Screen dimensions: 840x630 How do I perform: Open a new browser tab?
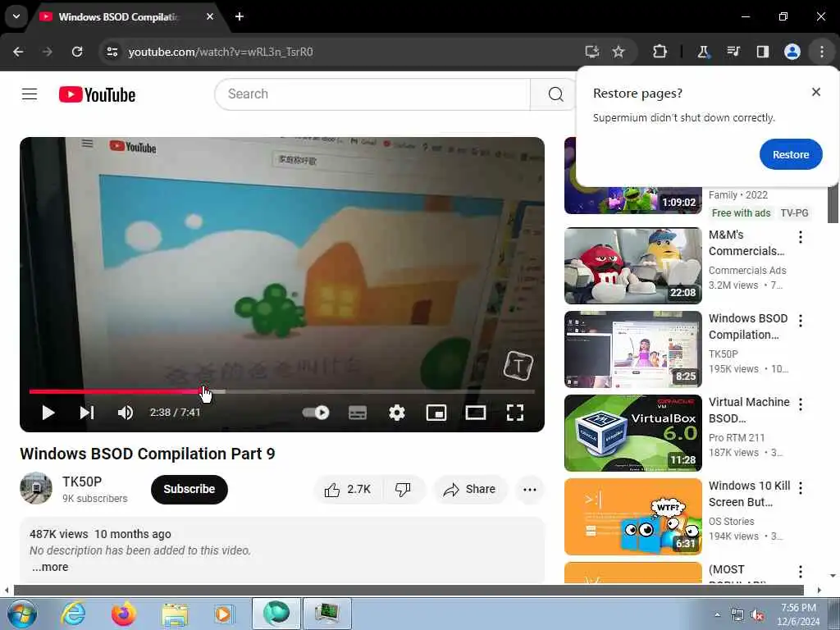coord(240,16)
